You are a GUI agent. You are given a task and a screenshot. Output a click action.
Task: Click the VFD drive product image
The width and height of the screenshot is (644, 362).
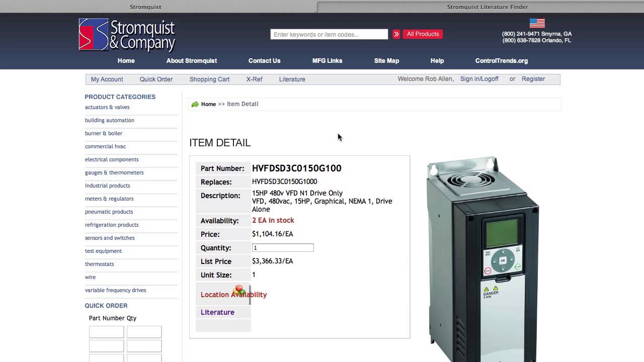coord(483,259)
